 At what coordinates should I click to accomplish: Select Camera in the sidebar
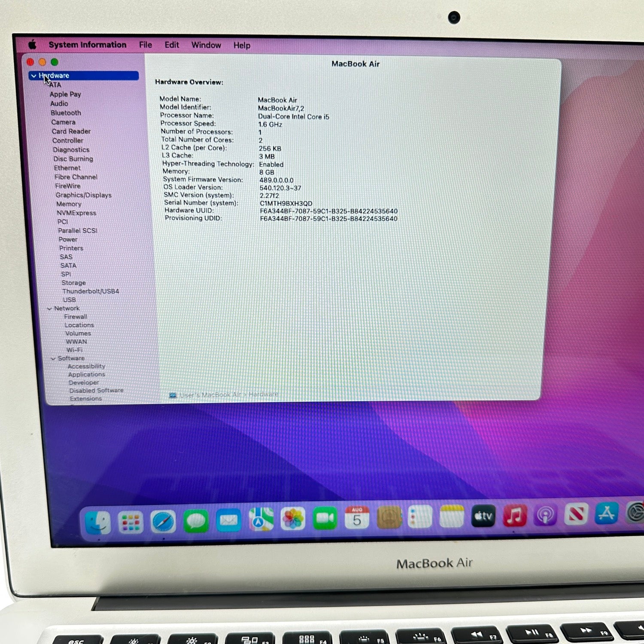63,122
